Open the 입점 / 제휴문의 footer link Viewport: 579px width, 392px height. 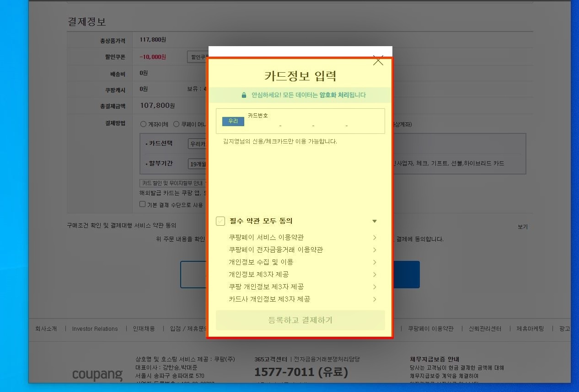point(188,328)
